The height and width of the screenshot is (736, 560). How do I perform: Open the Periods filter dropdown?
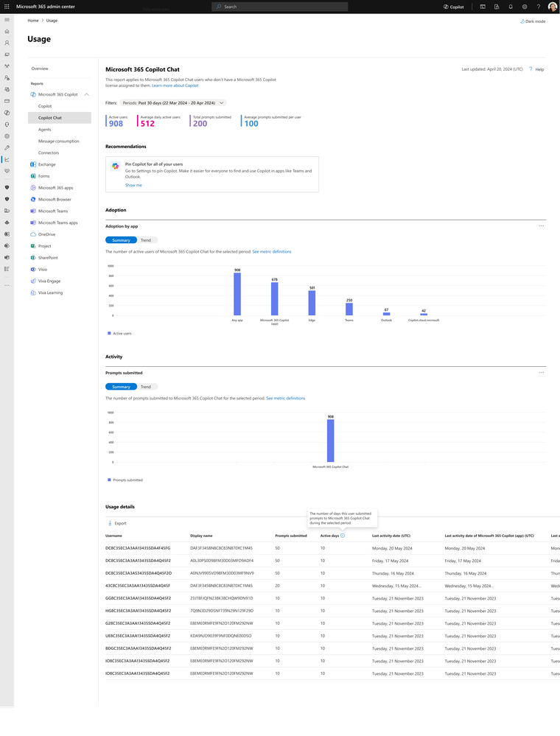pos(173,103)
